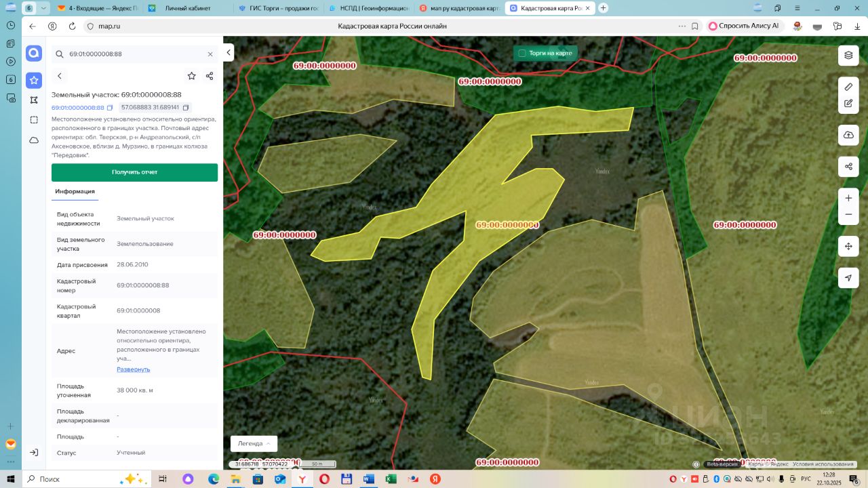
Task: Select the ruler measurement tool
Action: click(x=848, y=87)
